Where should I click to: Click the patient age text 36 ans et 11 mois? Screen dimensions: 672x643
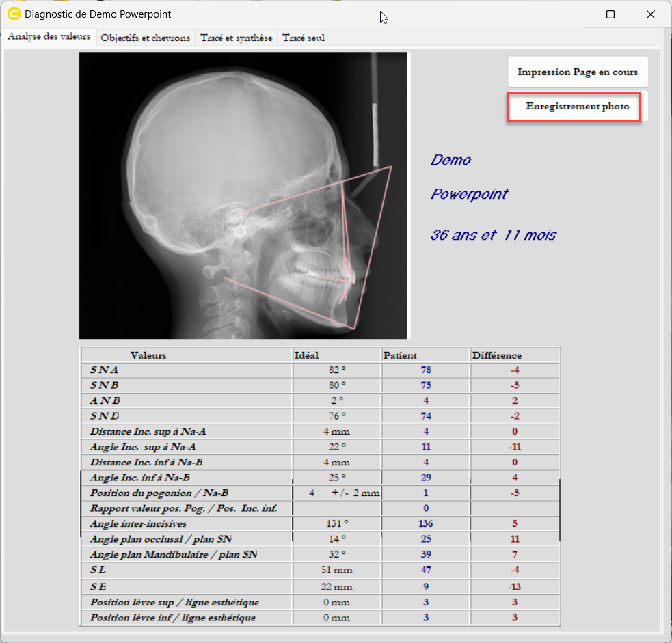click(x=493, y=235)
